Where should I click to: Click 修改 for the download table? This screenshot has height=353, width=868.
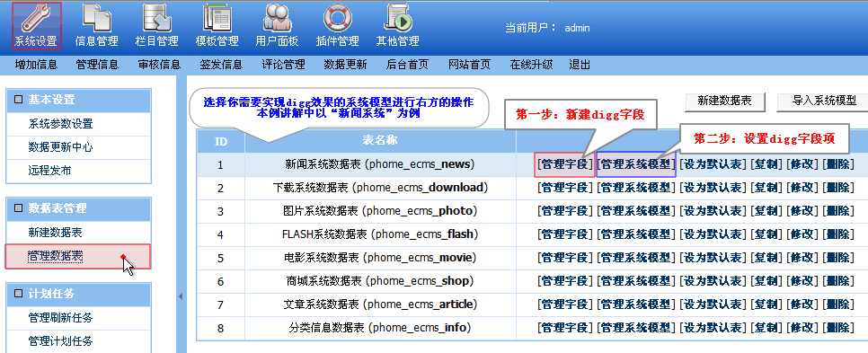click(x=802, y=188)
